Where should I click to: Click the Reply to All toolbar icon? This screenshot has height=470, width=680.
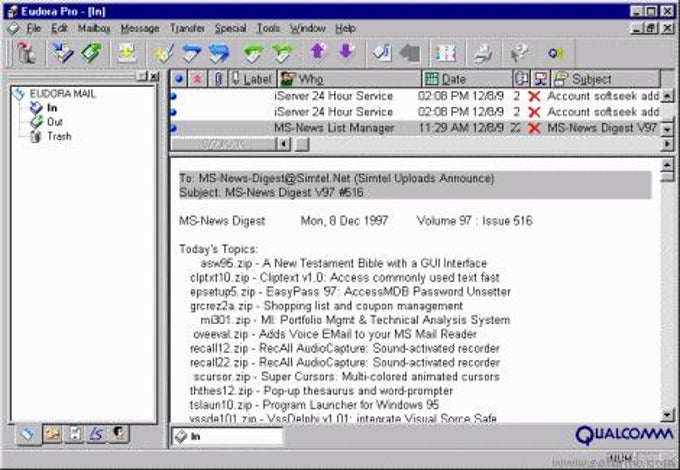pyautogui.click(x=219, y=53)
